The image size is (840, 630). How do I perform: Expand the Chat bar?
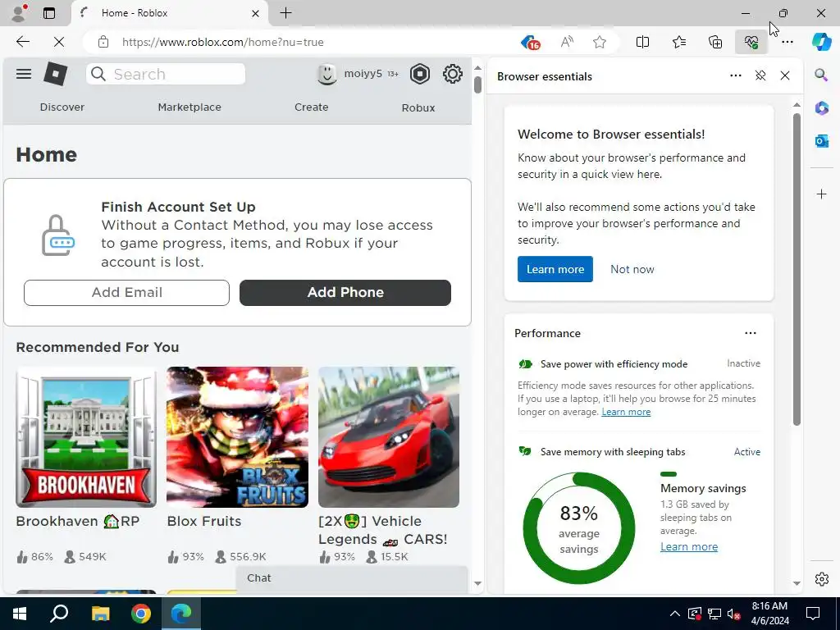click(x=351, y=578)
